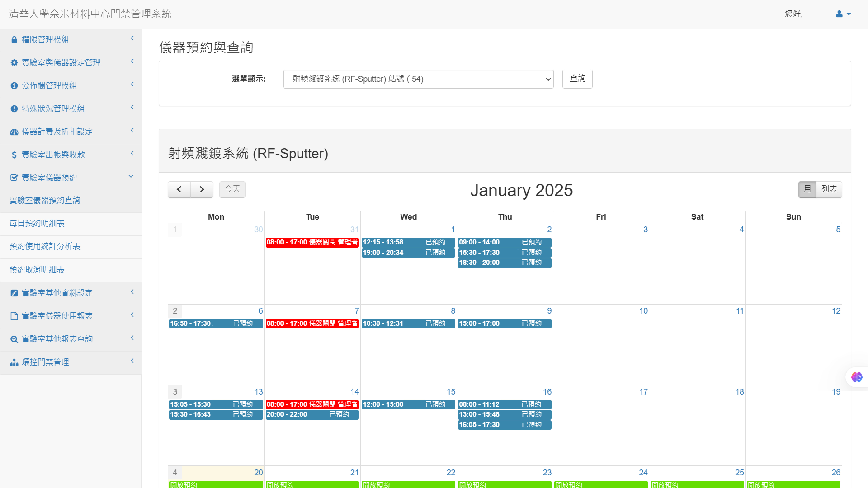Open Jan 8 10:30 - 12:31 reservation
Screen dimensions: 868x488
tap(408, 324)
